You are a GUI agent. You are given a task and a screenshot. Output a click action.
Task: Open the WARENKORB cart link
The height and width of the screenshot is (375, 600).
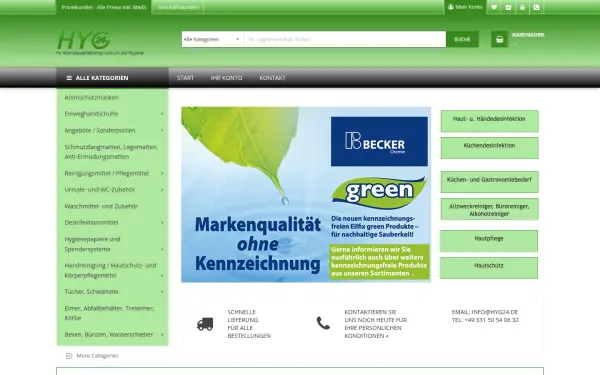click(528, 35)
